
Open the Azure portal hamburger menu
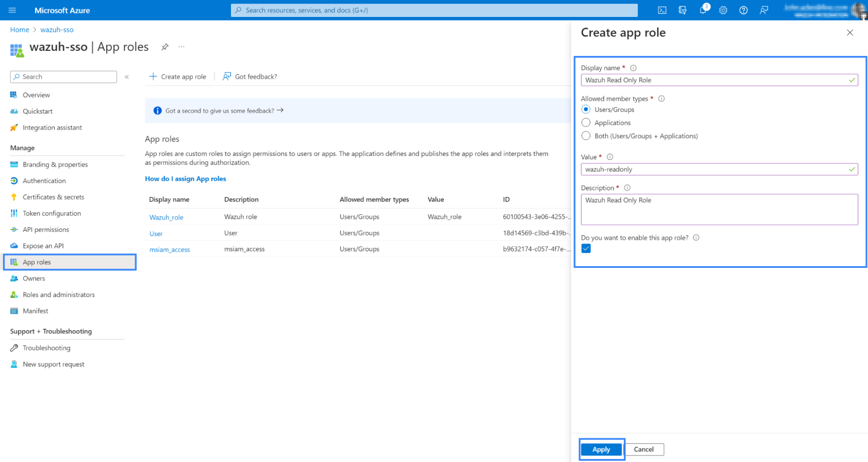[x=12, y=10]
